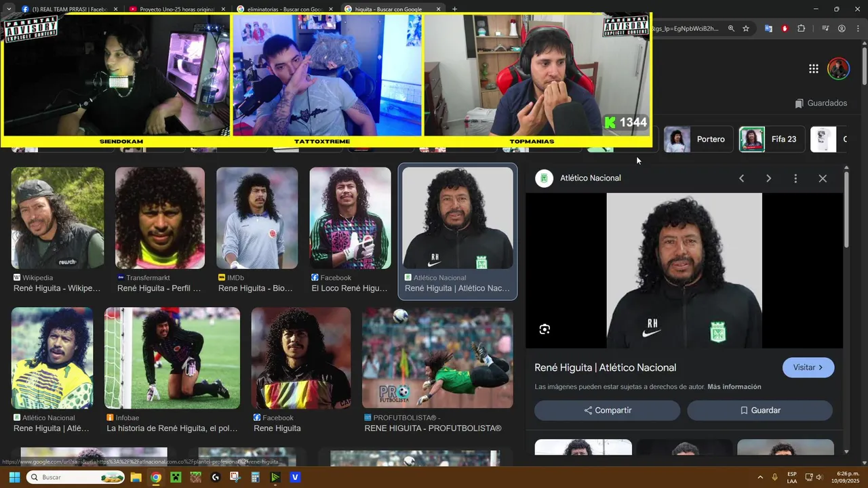868x488 pixels.
Task: Open the PROFUTBOLISTA scorpion kick image
Action: pos(437,358)
